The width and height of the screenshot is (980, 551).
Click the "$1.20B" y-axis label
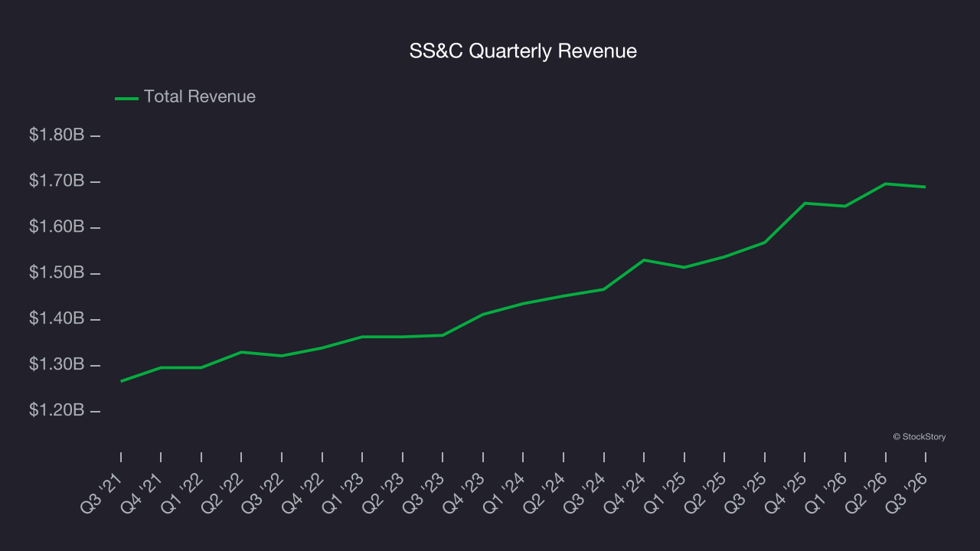pyautogui.click(x=57, y=411)
